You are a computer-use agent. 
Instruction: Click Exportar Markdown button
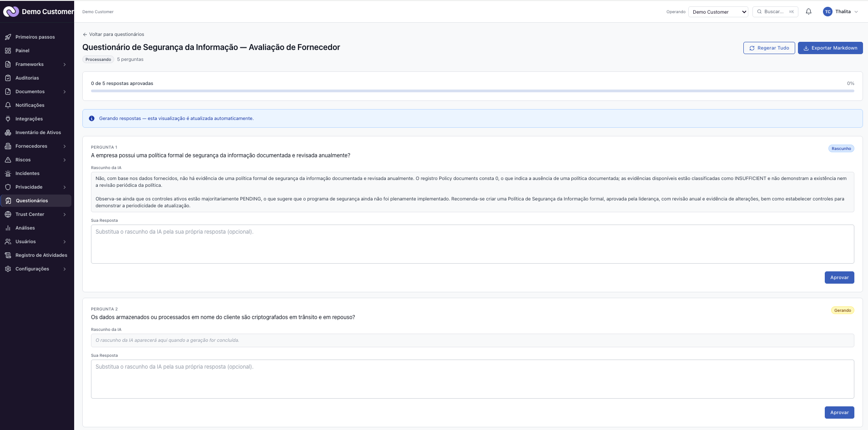tap(830, 48)
